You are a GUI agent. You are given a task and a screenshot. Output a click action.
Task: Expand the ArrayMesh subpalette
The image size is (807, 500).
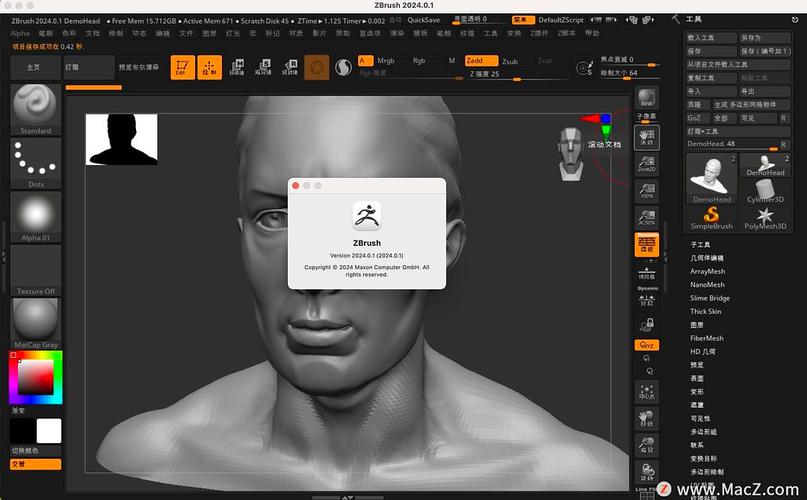708,271
